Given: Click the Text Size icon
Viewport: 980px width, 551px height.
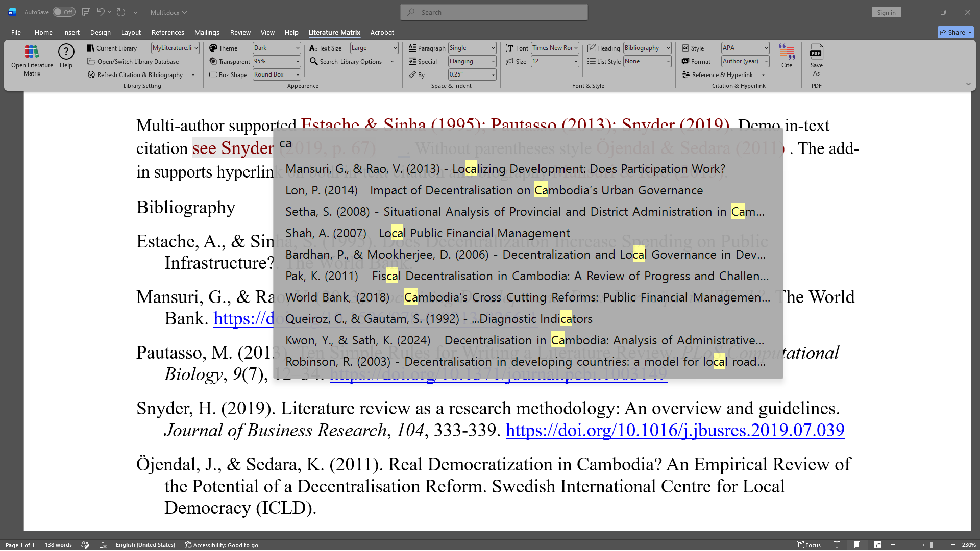Looking at the screenshot, I should tap(313, 48).
